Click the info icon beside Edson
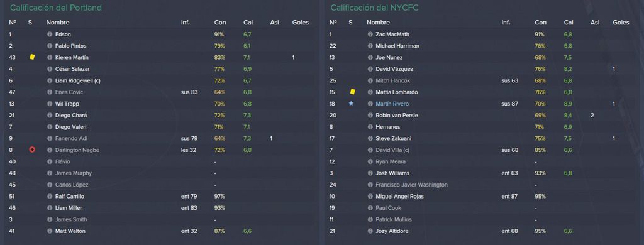 tap(50, 35)
